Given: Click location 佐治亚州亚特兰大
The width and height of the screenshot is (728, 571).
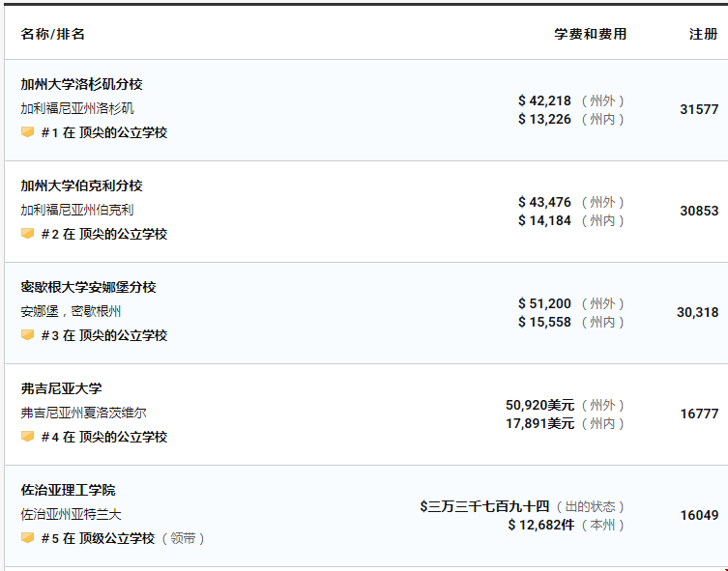Looking at the screenshot, I should tap(71, 514).
